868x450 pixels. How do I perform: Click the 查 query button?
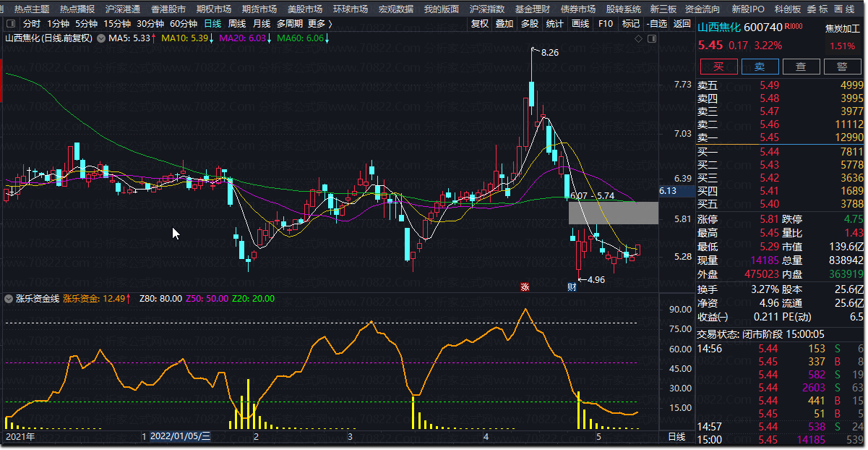[x=801, y=67]
